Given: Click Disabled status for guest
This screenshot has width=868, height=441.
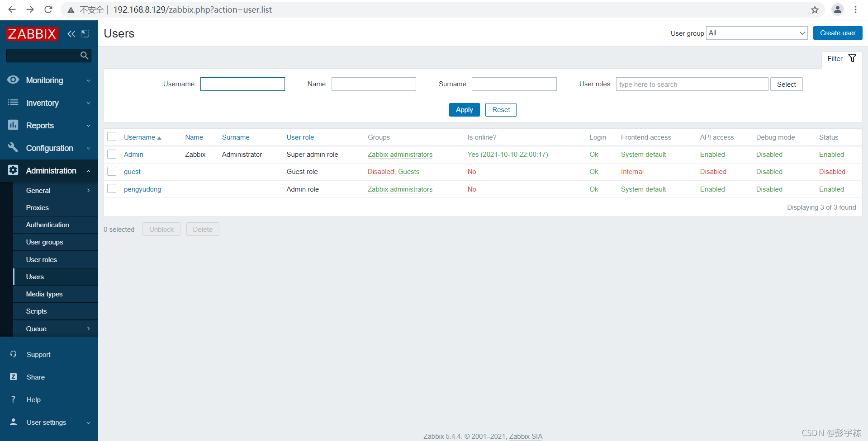Looking at the screenshot, I should pyautogui.click(x=832, y=172).
